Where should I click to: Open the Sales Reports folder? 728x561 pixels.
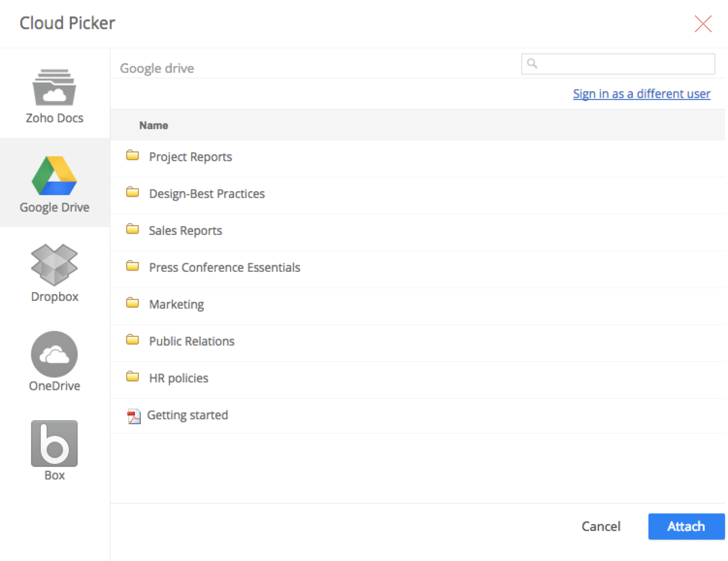185,231
